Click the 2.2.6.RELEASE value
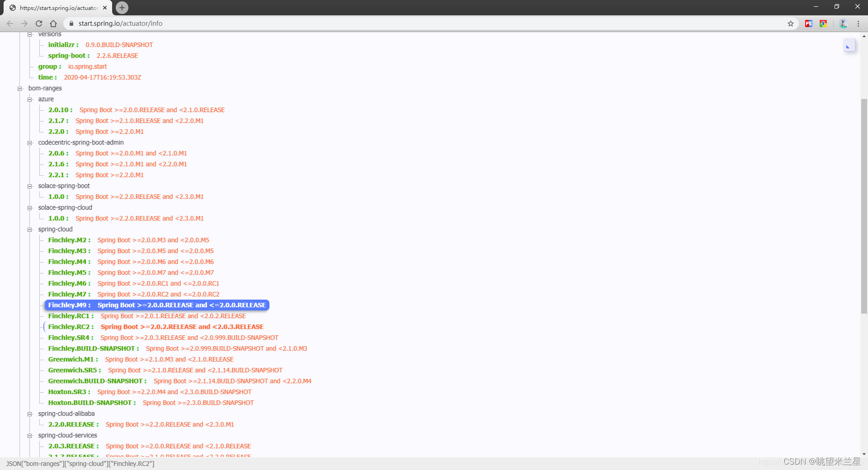Image resolution: width=868 pixels, height=470 pixels. pyautogui.click(x=118, y=56)
